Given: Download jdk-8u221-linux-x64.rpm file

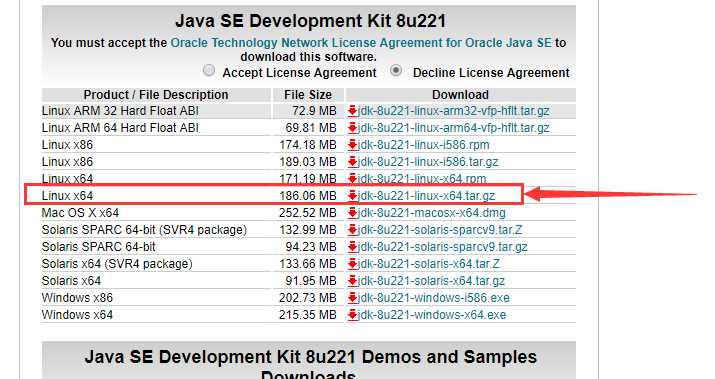Looking at the screenshot, I should tap(422, 179).
